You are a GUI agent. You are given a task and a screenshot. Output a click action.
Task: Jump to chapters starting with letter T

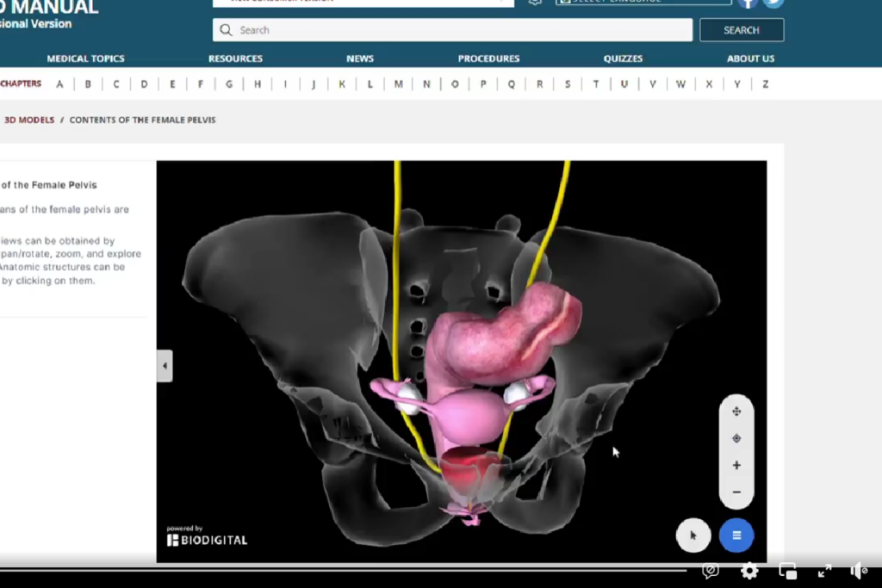click(x=596, y=84)
